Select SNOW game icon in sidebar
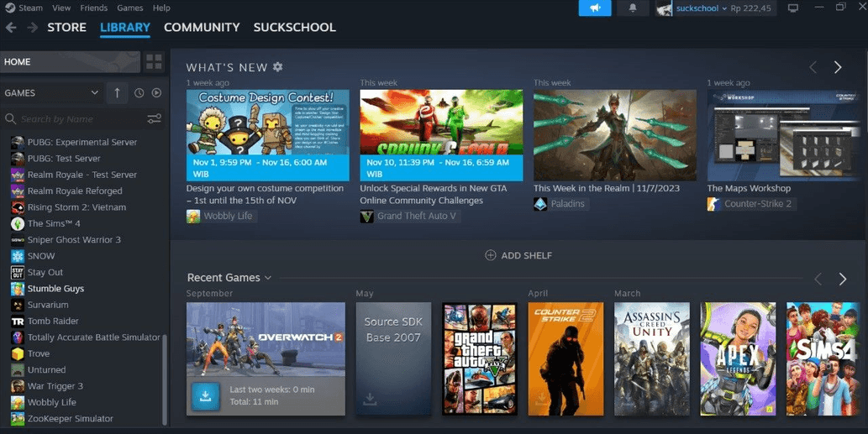Viewport: 868px width, 434px height. tap(18, 256)
